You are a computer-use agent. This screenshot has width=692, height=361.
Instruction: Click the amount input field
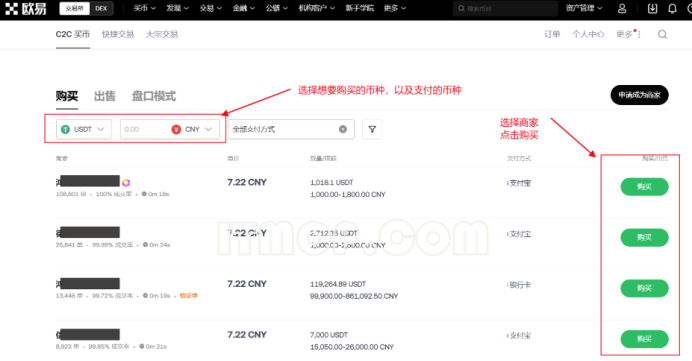[144, 129]
